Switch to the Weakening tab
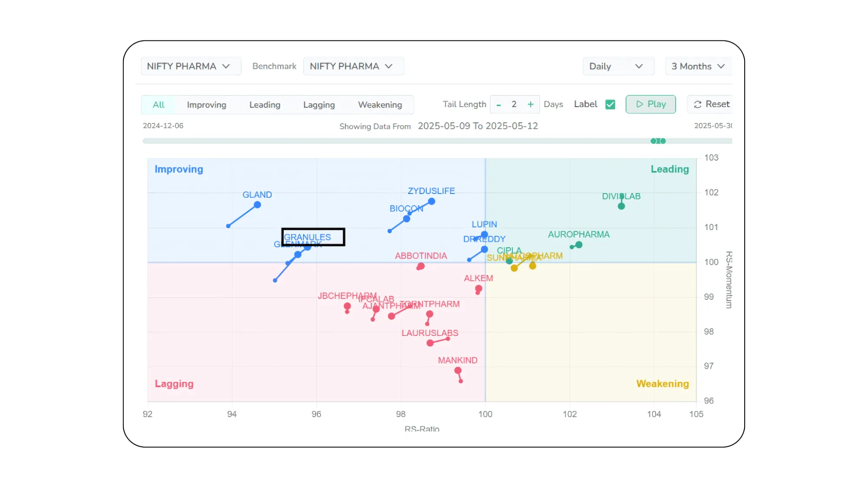The width and height of the screenshot is (868, 488). 380,105
